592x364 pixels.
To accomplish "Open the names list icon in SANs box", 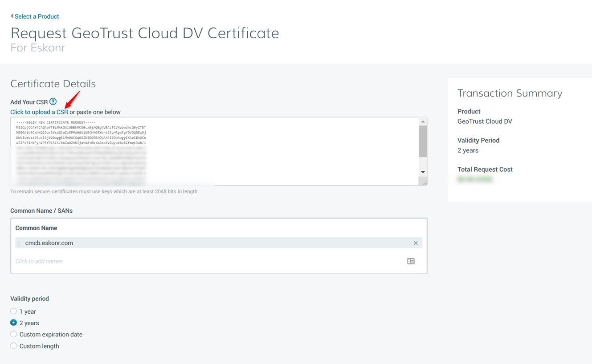I will (411, 261).
